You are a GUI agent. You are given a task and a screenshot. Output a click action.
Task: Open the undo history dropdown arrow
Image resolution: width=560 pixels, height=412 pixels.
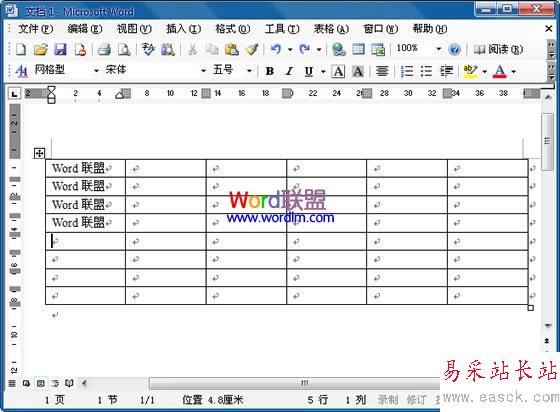click(x=290, y=49)
